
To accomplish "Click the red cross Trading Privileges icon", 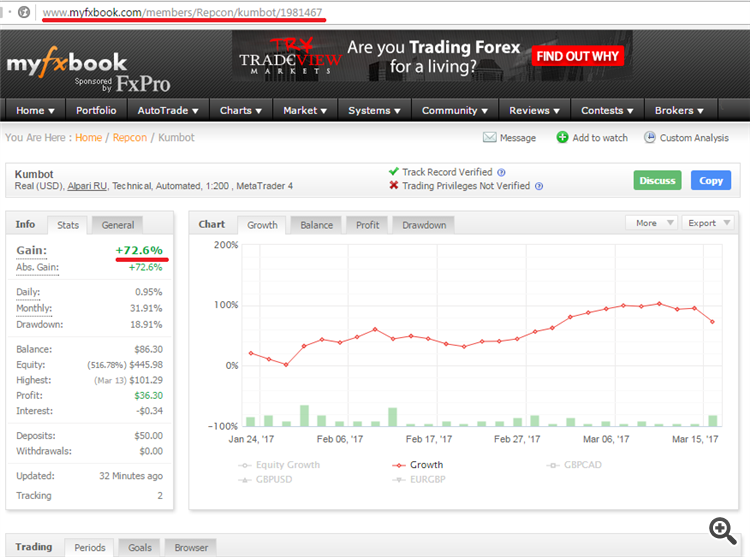I will [x=394, y=186].
